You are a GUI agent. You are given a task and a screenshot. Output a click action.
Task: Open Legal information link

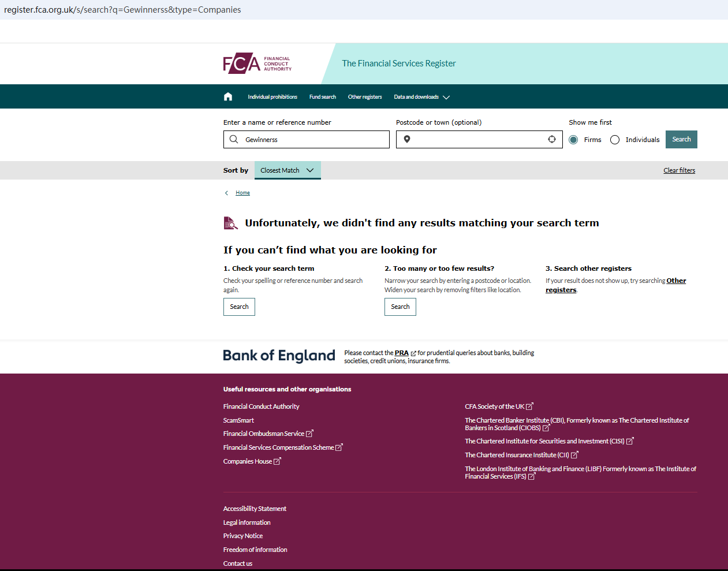[x=247, y=523]
